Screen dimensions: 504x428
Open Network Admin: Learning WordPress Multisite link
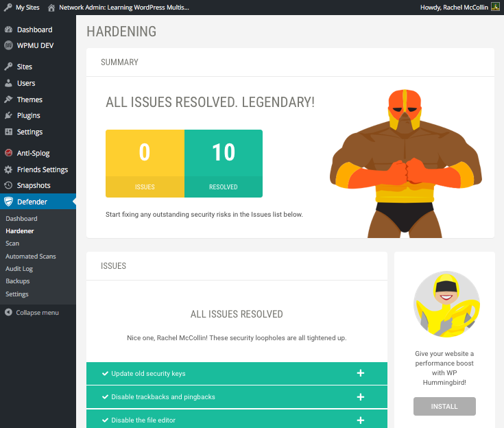point(123,8)
